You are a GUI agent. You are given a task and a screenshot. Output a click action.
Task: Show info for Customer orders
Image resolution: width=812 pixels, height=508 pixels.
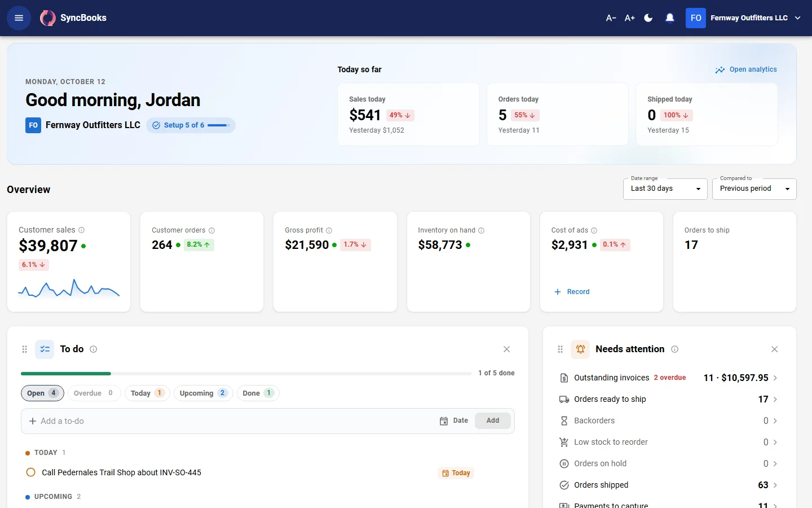[x=212, y=230]
